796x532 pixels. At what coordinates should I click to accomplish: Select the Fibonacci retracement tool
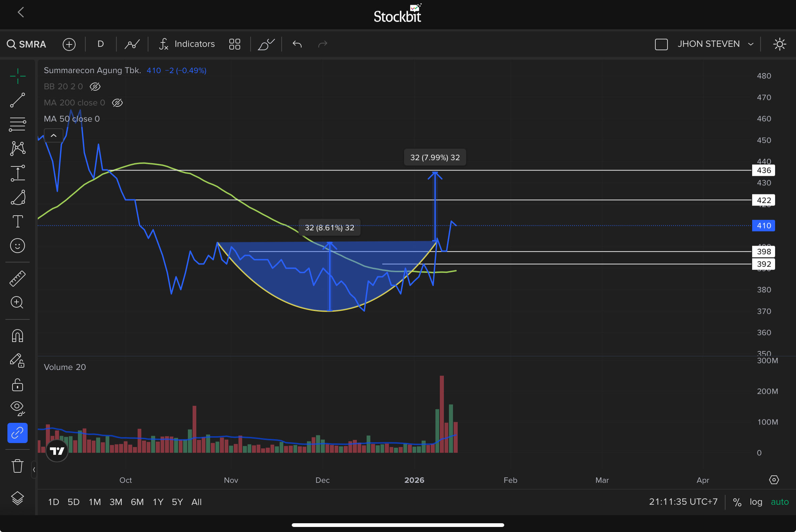click(17, 124)
